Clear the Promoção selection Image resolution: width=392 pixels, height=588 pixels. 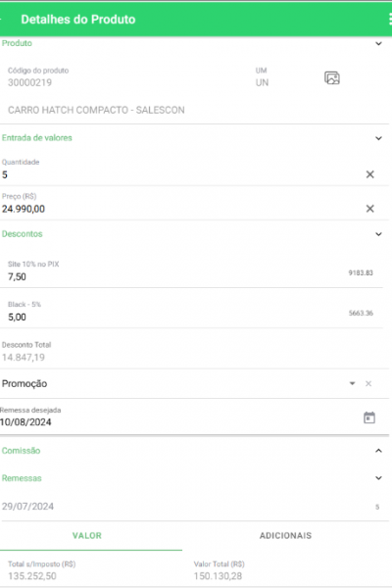[368, 383]
